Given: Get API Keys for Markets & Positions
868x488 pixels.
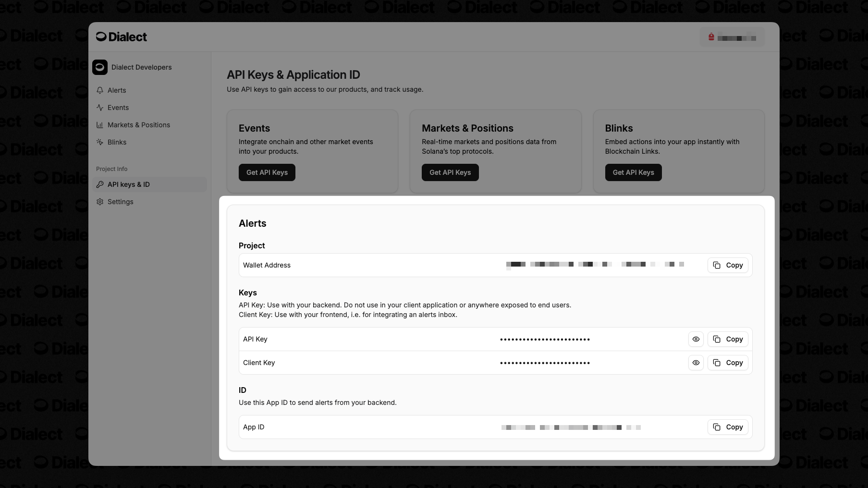Looking at the screenshot, I should click(450, 172).
